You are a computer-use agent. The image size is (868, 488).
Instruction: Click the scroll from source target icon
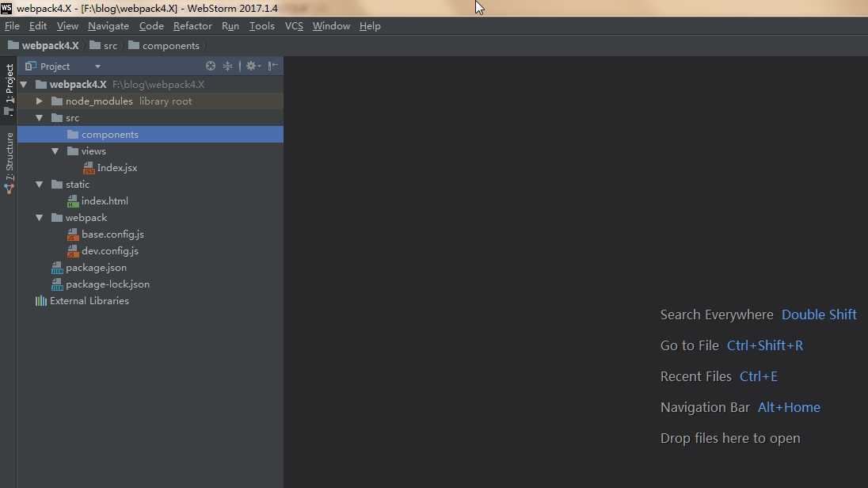pyautogui.click(x=211, y=66)
